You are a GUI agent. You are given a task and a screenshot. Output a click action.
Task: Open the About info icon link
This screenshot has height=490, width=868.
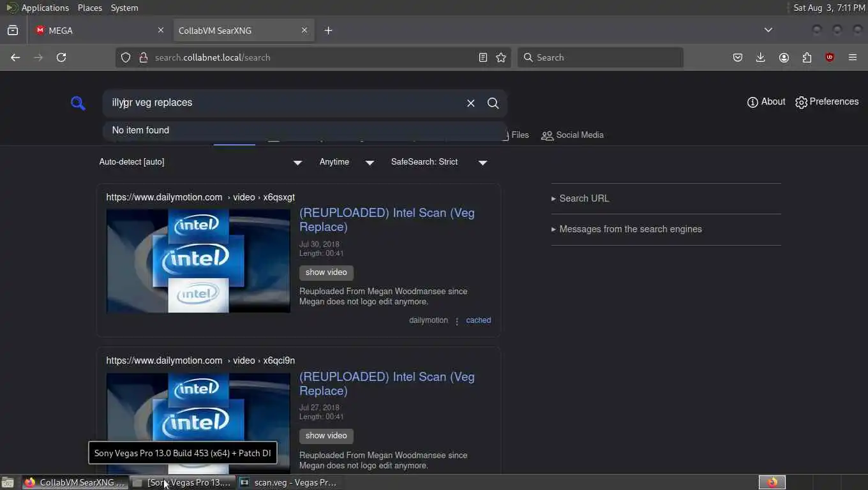coord(766,101)
